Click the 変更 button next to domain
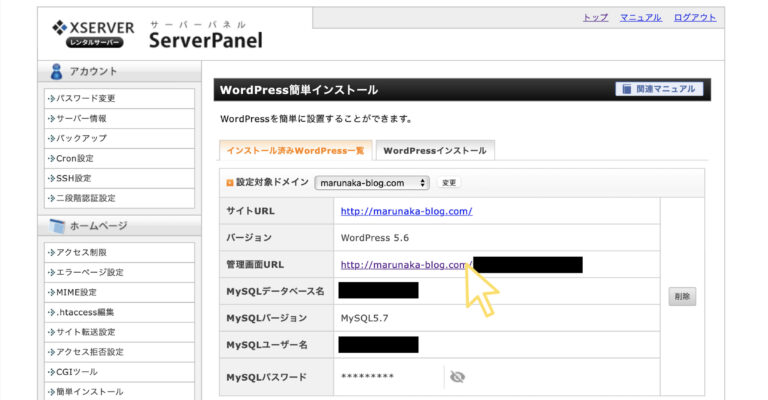768x400 pixels. click(x=449, y=183)
